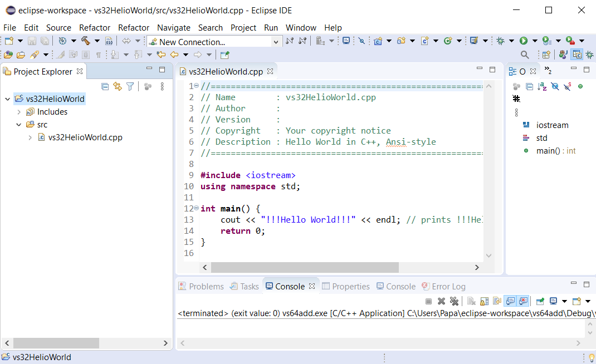This screenshot has height=364, width=596.
Task: Open the New Connection combo box dropdown
Action: coord(276,42)
